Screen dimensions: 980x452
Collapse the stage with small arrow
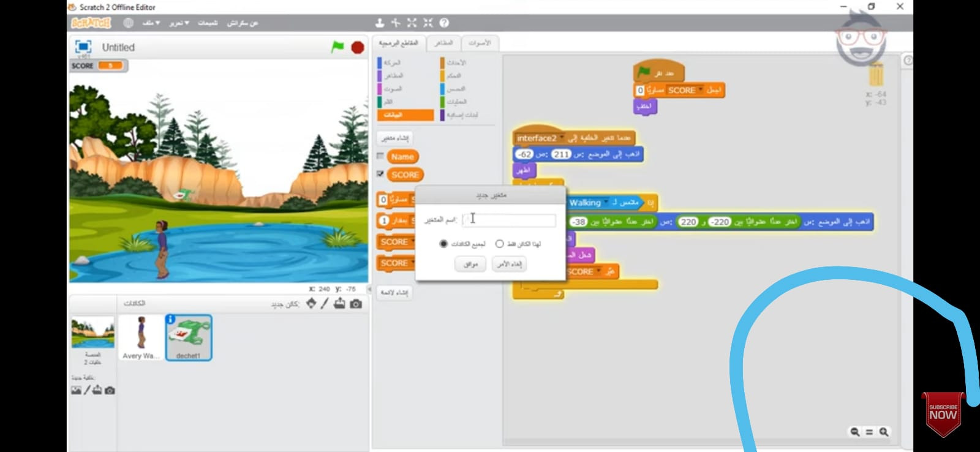pyautogui.click(x=369, y=288)
